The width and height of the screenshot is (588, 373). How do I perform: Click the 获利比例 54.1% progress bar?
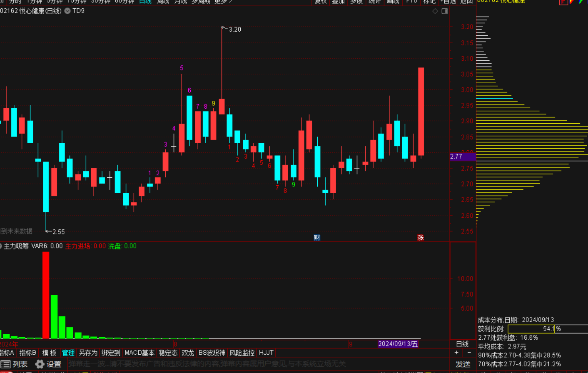coord(548,329)
